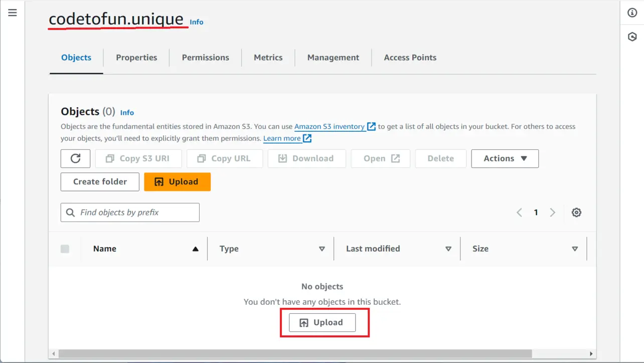644x363 pixels.
Task: Click Info link next to Objects heading
Action: click(x=127, y=113)
